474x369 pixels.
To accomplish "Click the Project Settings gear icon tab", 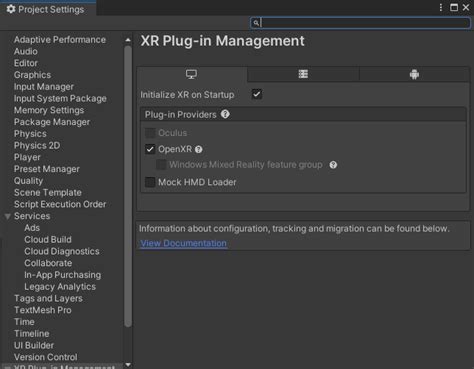I will point(11,9).
